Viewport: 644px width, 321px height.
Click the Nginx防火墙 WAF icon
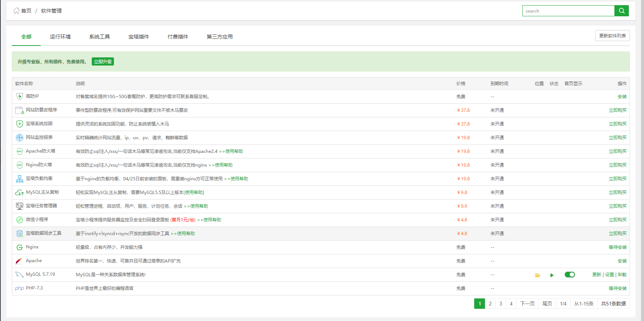[x=20, y=165]
